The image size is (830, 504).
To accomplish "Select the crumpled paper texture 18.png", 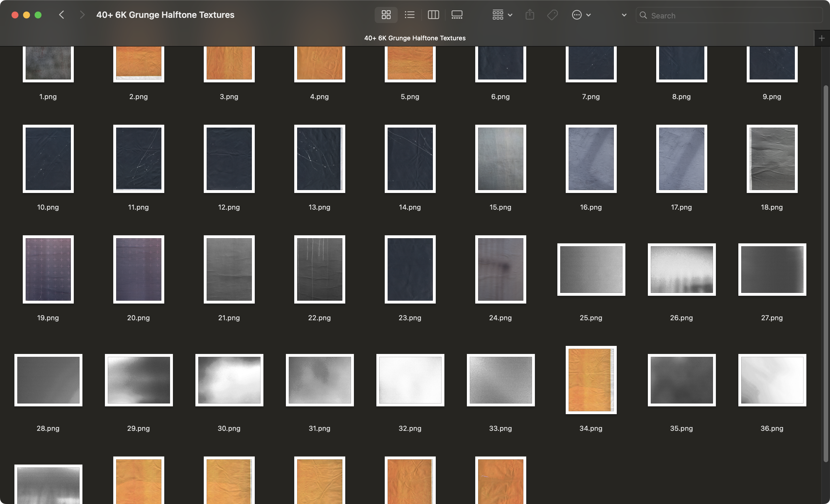I will 771,159.
